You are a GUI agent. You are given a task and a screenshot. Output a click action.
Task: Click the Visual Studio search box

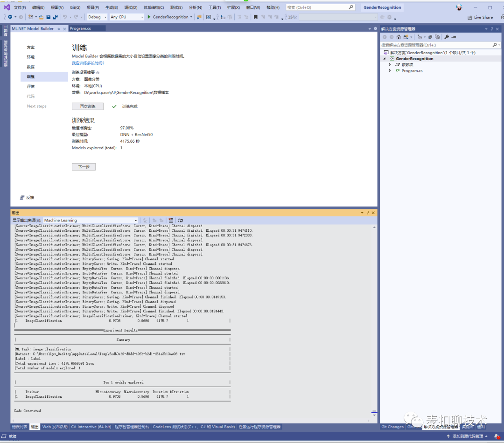click(321, 7)
